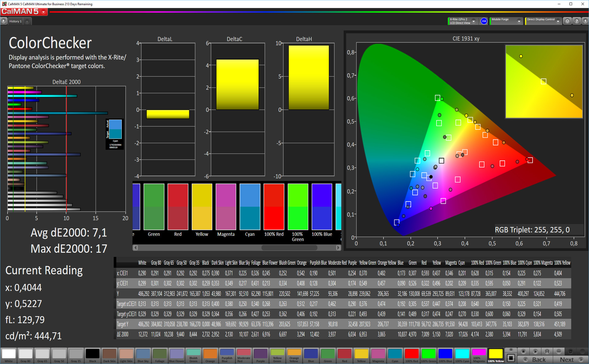Open settings gear in top toolbar

click(567, 21)
